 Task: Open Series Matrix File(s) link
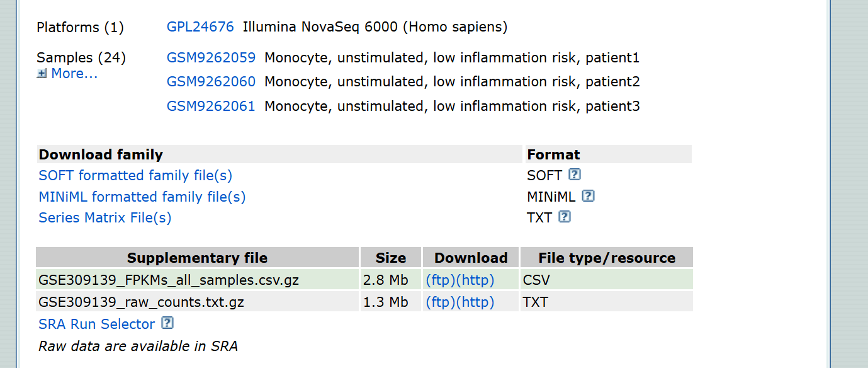105,217
